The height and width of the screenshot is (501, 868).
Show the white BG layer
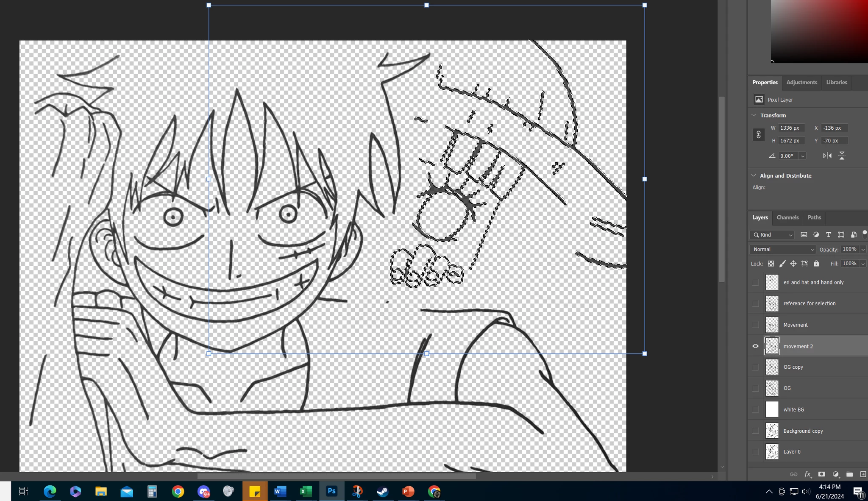[755, 409]
